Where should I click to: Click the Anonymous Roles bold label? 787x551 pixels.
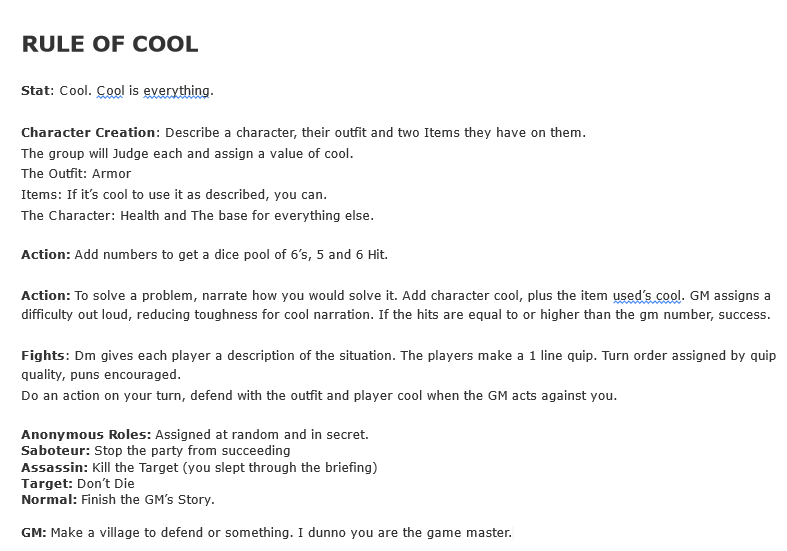(x=86, y=435)
